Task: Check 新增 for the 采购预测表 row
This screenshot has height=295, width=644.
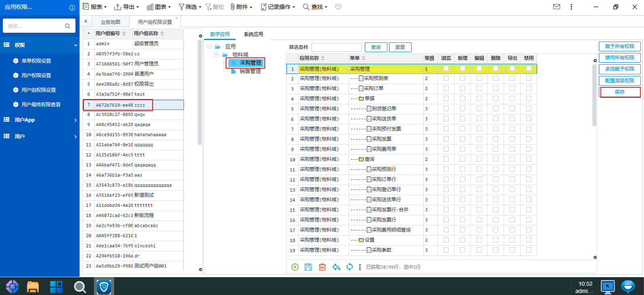Action: click(x=462, y=78)
